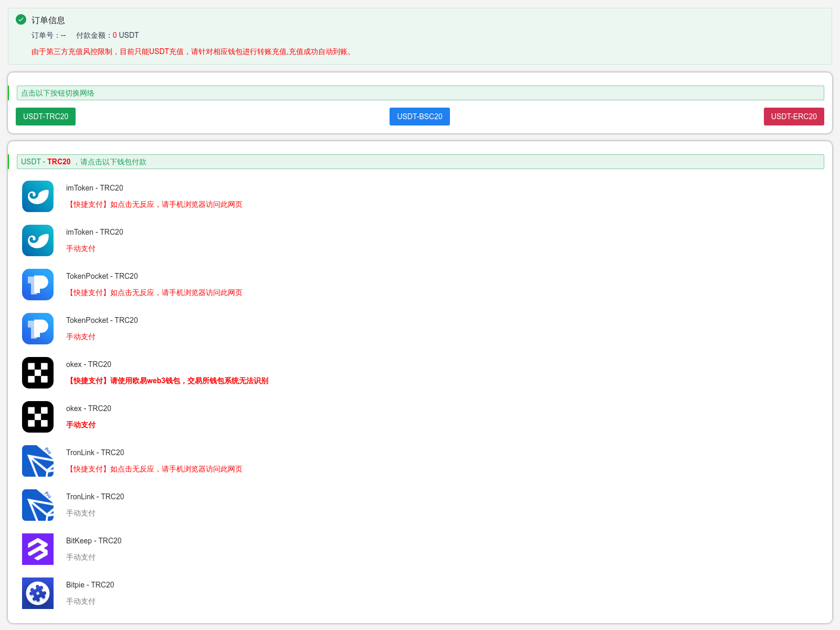Click the quick-pay TokenPocket TRC20 icon
This screenshot has width=840, height=630.
click(x=38, y=285)
